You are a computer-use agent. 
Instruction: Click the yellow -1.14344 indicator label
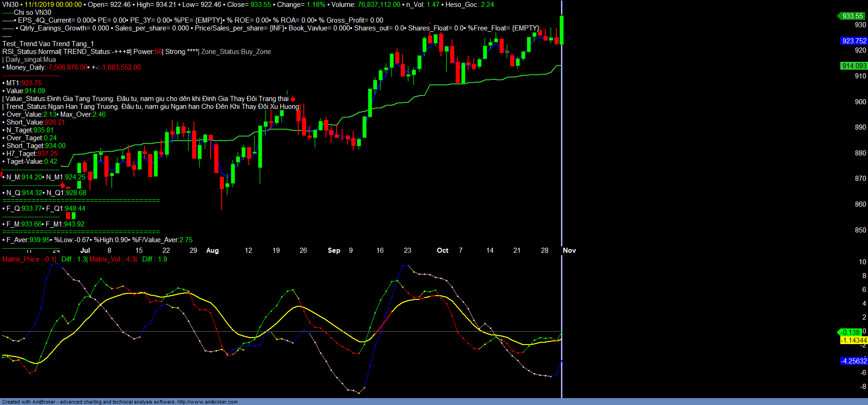[x=854, y=340]
